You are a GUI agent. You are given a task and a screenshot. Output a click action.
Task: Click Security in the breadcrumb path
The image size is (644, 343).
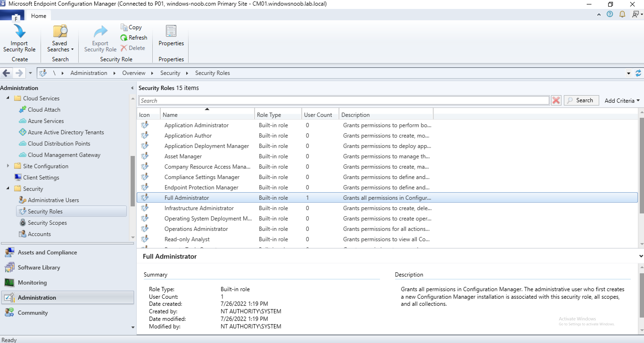170,73
